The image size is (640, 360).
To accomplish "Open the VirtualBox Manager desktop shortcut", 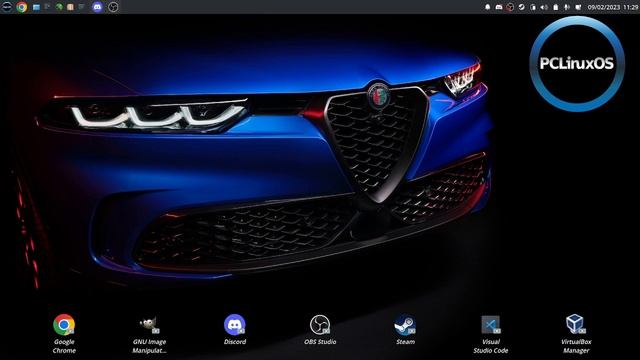I will coord(576,333).
